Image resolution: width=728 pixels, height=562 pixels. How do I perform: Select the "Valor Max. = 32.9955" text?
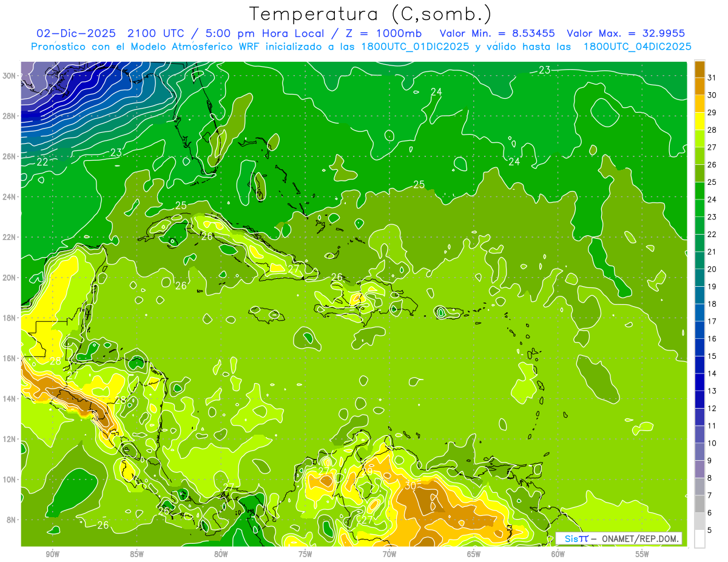pos(626,33)
